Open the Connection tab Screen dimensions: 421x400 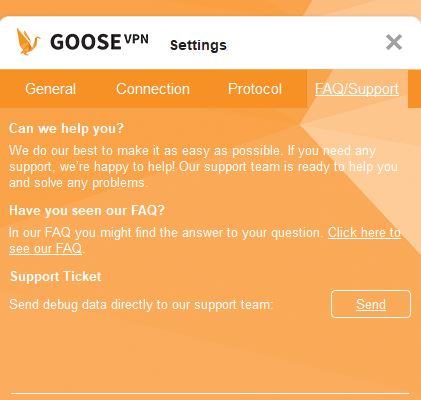coord(153,89)
